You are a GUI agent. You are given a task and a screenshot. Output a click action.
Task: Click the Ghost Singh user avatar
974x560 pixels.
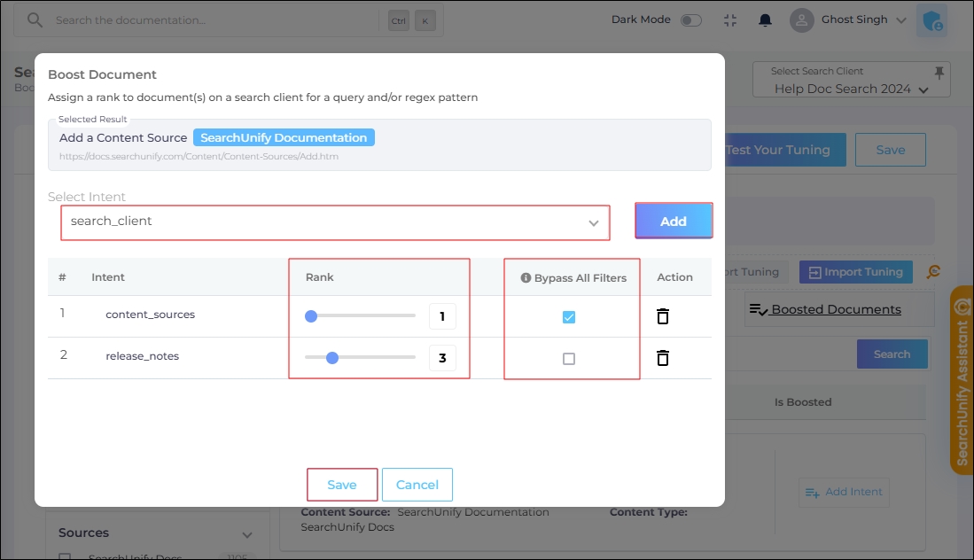(x=801, y=19)
